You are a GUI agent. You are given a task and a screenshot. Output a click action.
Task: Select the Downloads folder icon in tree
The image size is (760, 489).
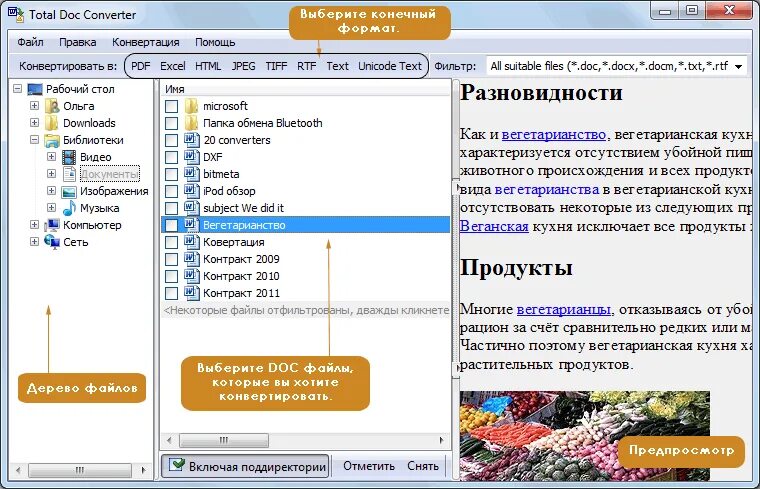(52, 123)
